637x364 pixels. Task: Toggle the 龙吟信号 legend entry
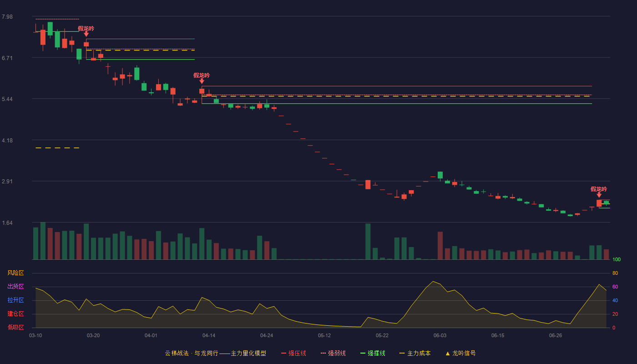460,353
